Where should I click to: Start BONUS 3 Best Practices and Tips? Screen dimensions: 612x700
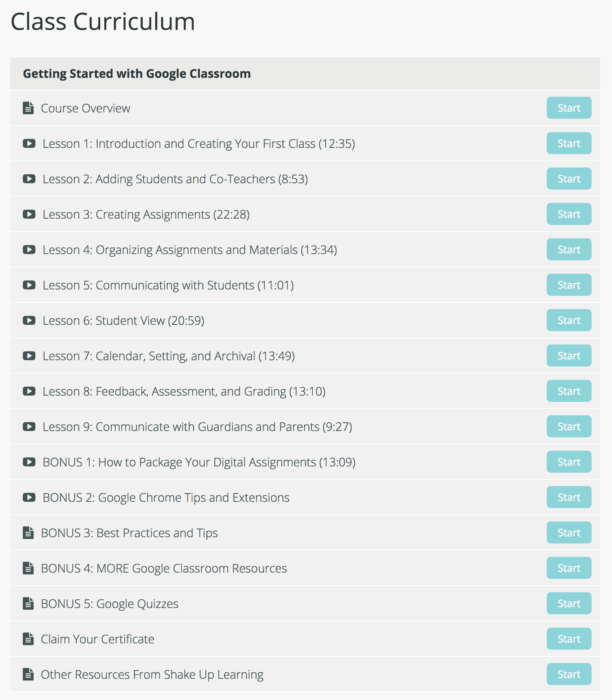click(569, 532)
